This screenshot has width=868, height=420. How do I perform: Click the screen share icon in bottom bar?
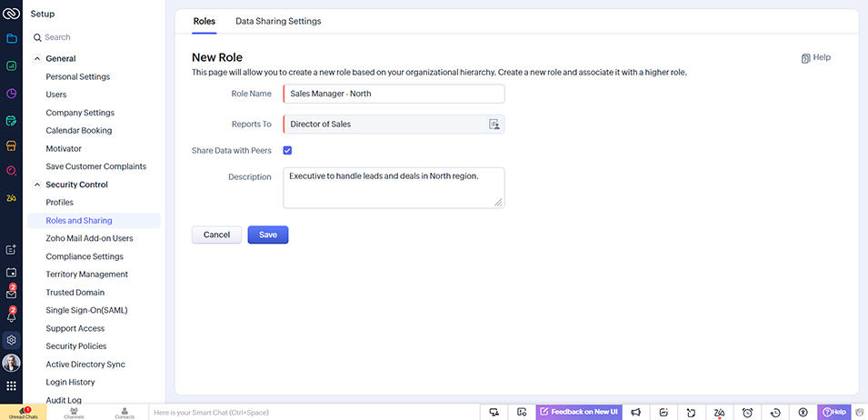coord(494,412)
